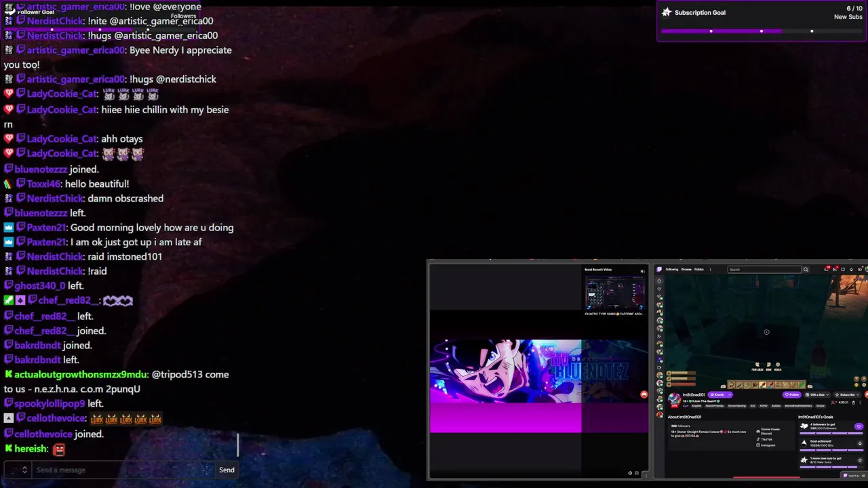Viewport: 868px width, 488px height.
Task: Open the Discord link in About panel
Action: click(x=770, y=431)
